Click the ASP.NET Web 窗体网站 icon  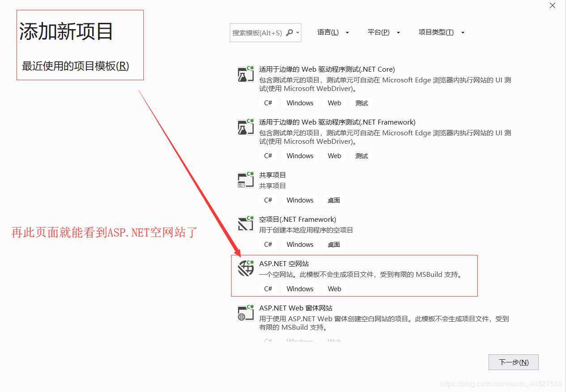246,313
